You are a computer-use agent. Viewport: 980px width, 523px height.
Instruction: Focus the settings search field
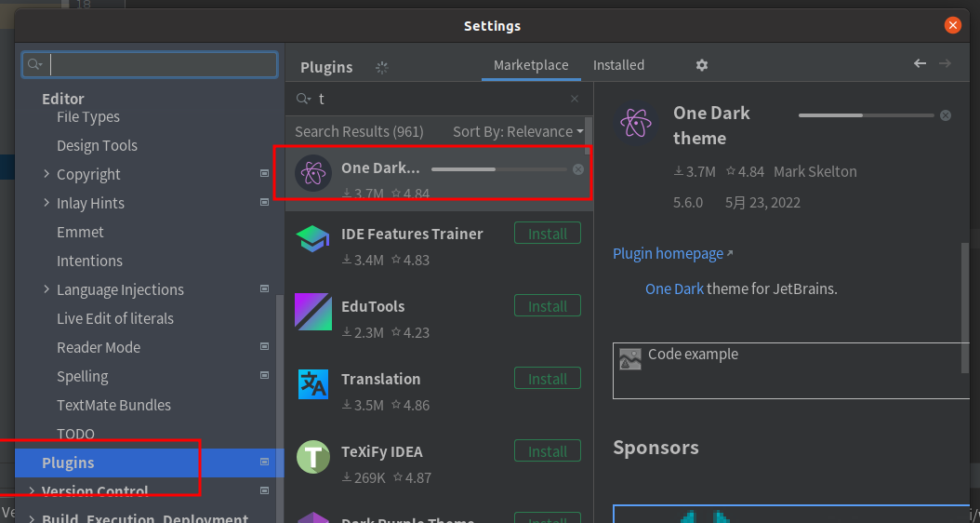pos(150,65)
